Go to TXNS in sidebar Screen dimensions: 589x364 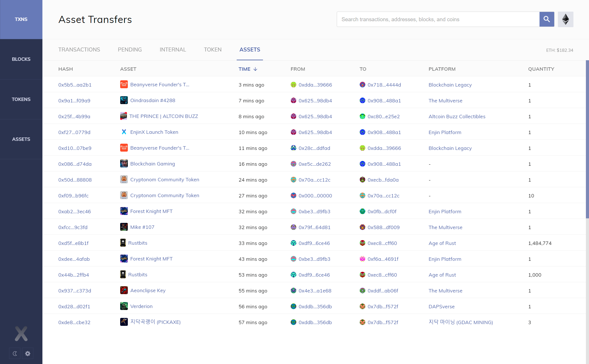[21, 19]
